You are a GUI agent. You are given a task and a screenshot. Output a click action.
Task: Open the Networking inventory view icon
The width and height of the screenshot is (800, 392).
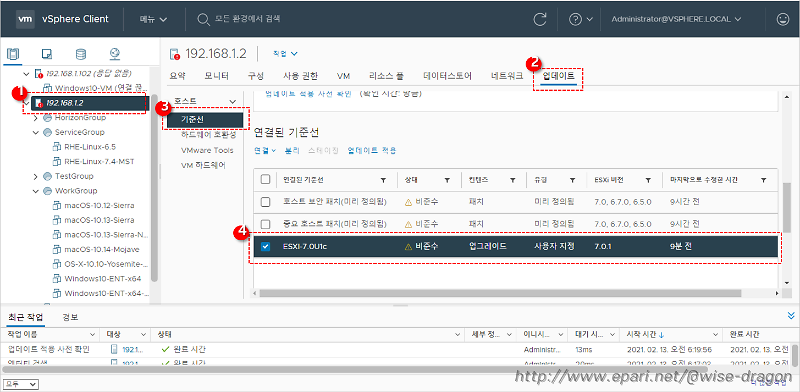pyautogui.click(x=114, y=54)
